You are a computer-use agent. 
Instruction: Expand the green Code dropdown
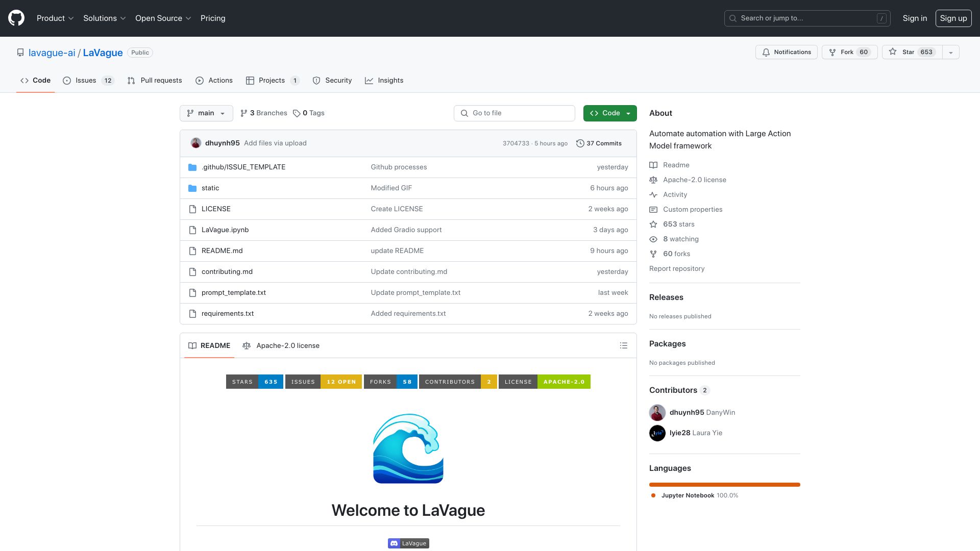(610, 113)
